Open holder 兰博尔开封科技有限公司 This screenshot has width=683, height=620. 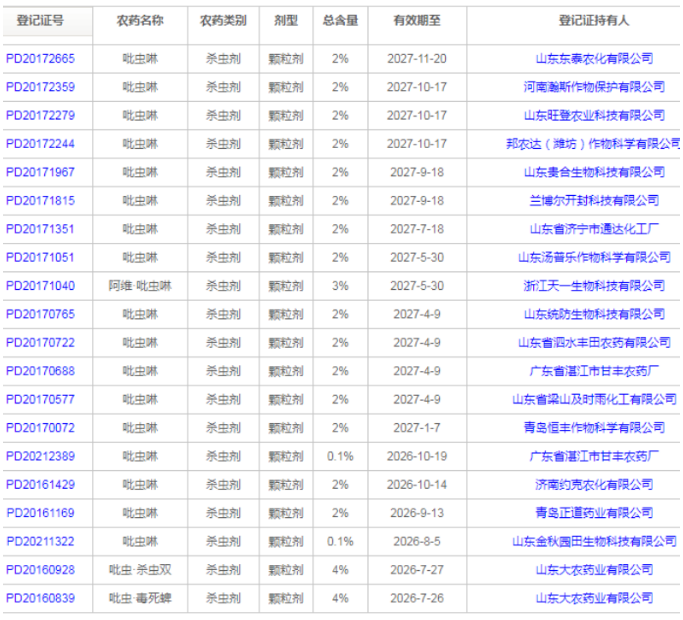594,200
